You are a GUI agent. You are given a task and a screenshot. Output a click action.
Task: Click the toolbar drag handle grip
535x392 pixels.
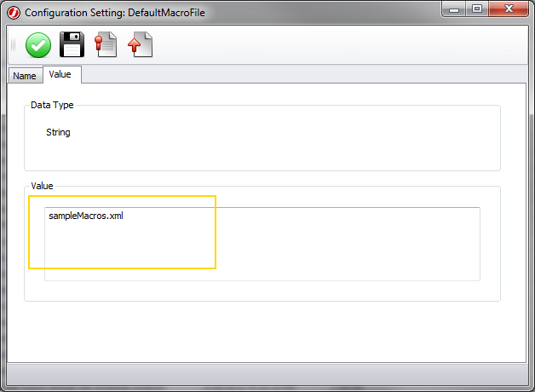click(14, 45)
